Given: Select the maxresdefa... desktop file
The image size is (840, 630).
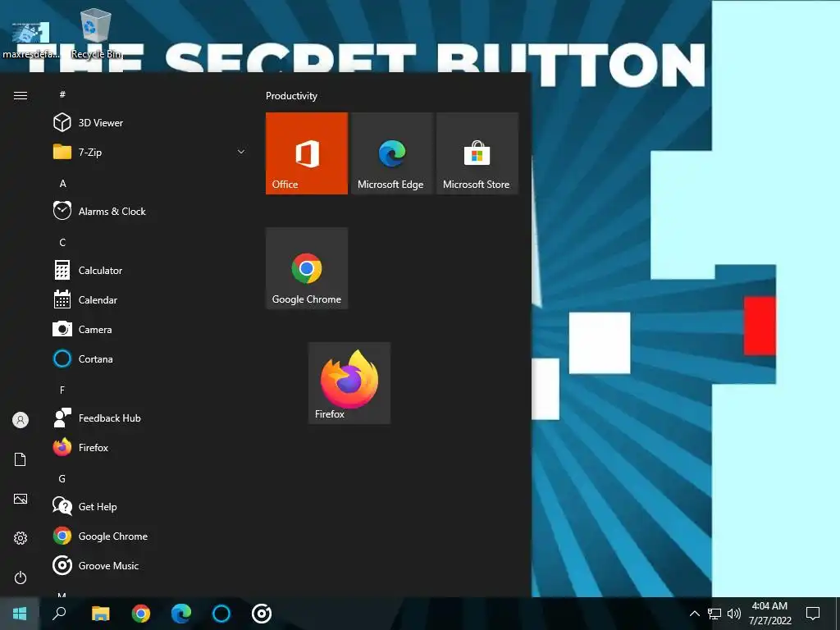Looking at the screenshot, I should coord(30,39).
